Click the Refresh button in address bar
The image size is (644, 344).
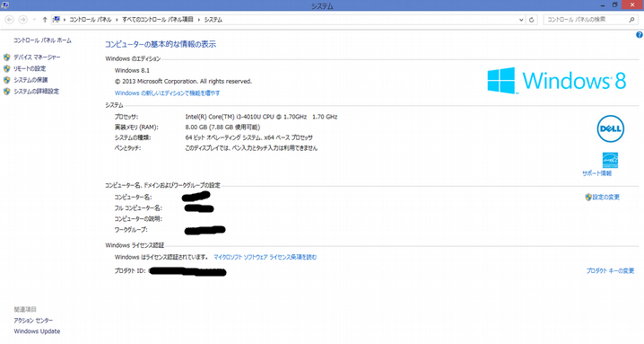(x=532, y=20)
